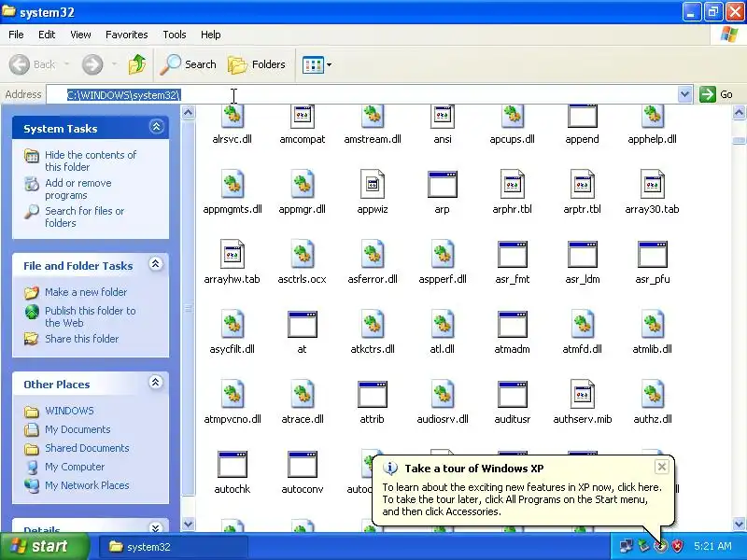Click the Back navigation button
Viewport: 747px width, 560px height.
pos(33,64)
